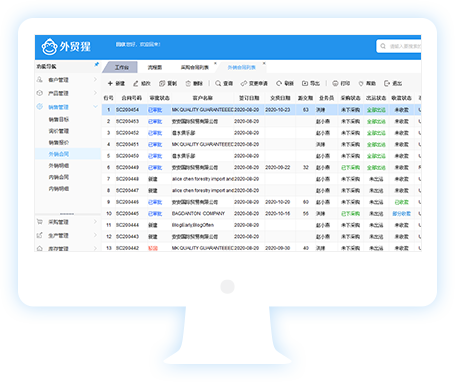Switch to the 工作台 tab
The image size is (455, 382).
[121, 67]
